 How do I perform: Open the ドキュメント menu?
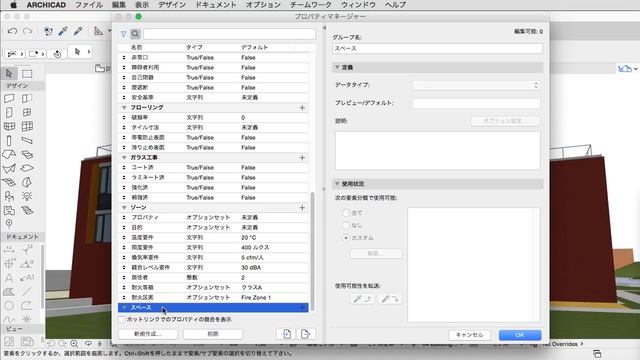[x=216, y=5]
